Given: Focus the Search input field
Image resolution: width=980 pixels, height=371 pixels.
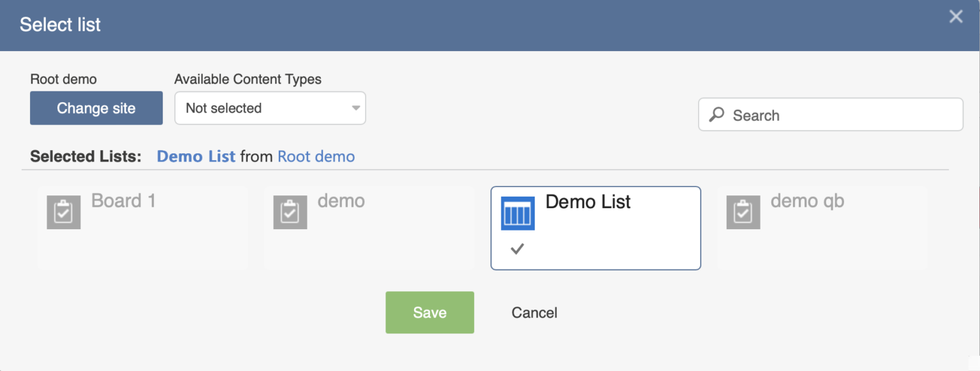Looking at the screenshot, I should click(831, 114).
